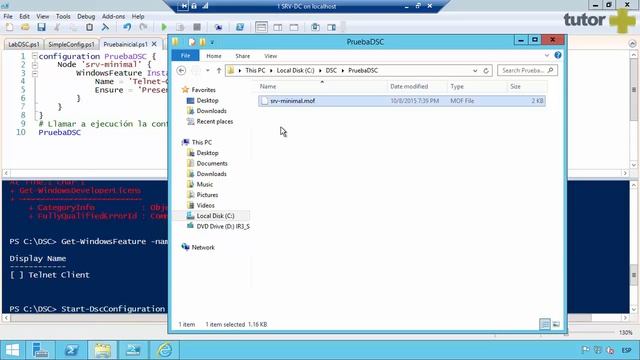Show script pane maximized layout icon
Screen dimensions: 640x360
click(x=294, y=27)
